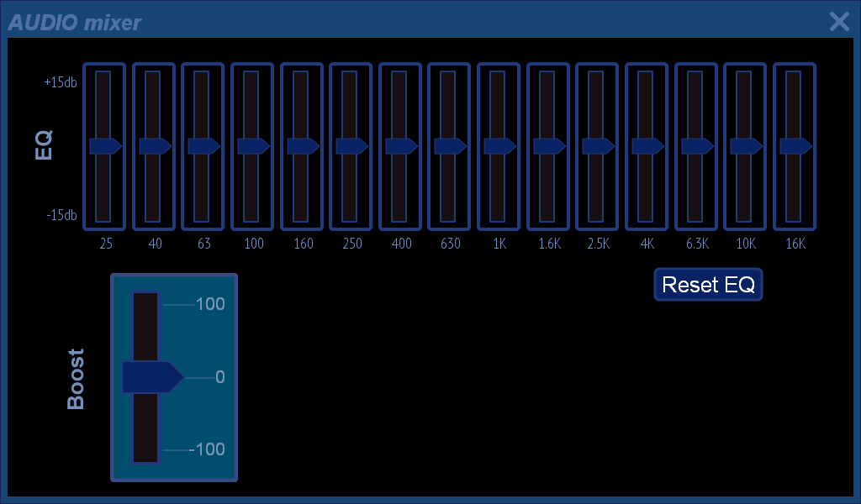The width and height of the screenshot is (861, 504).
Task: Select the 16K band slider thumb
Action: point(795,146)
